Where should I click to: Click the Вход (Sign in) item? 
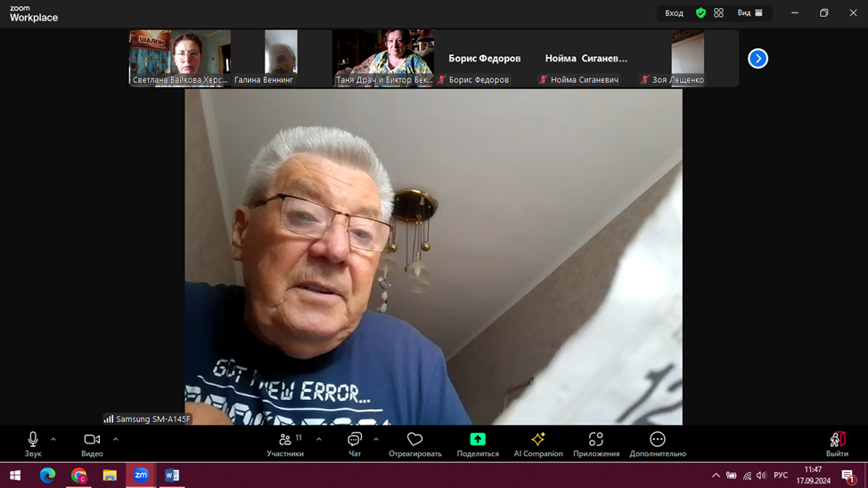click(x=675, y=13)
